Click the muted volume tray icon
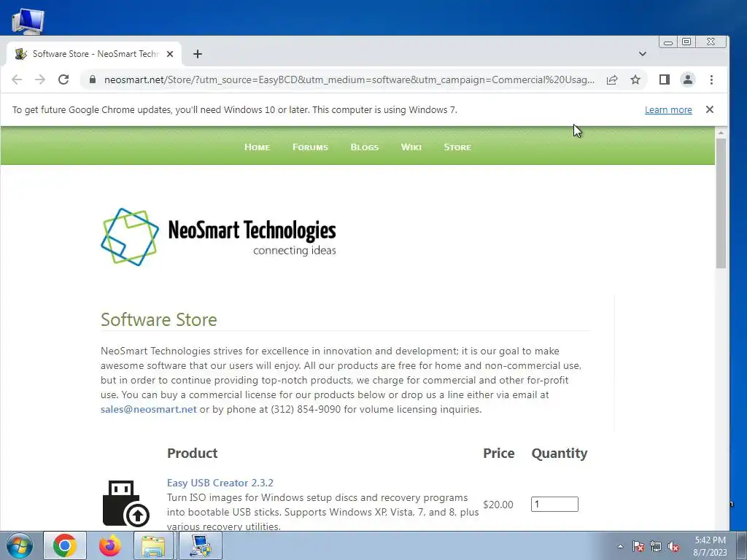This screenshot has width=747, height=560. point(673,546)
